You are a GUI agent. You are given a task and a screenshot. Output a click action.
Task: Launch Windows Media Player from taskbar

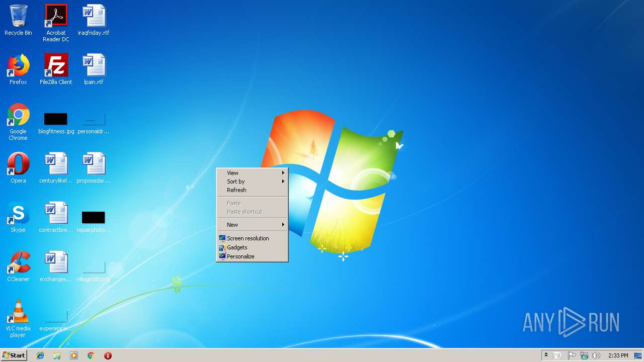click(74, 355)
